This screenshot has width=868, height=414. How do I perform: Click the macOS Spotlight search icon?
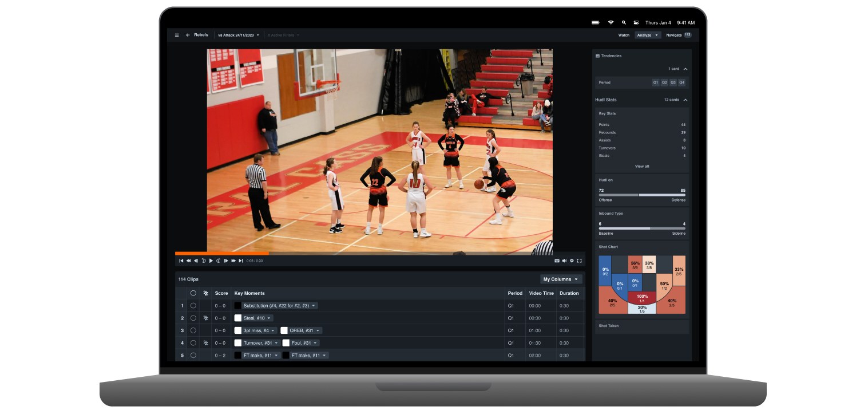click(x=624, y=22)
